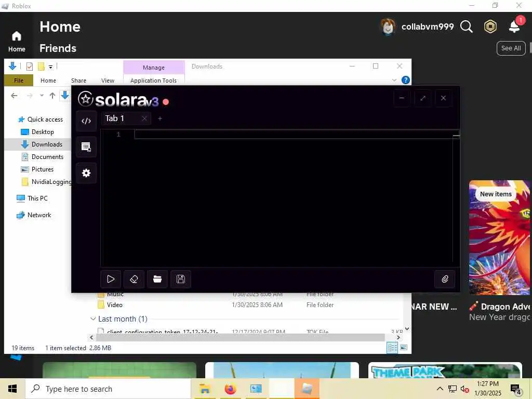Go to Roblox Home in the sidebar
The height and width of the screenshot is (399, 532).
(x=17, y=42)
